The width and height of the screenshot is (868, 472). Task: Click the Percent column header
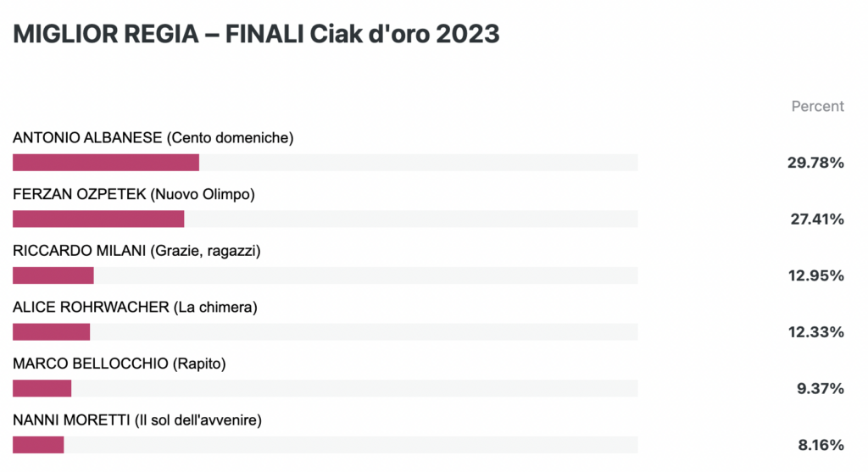pos(818,106)
